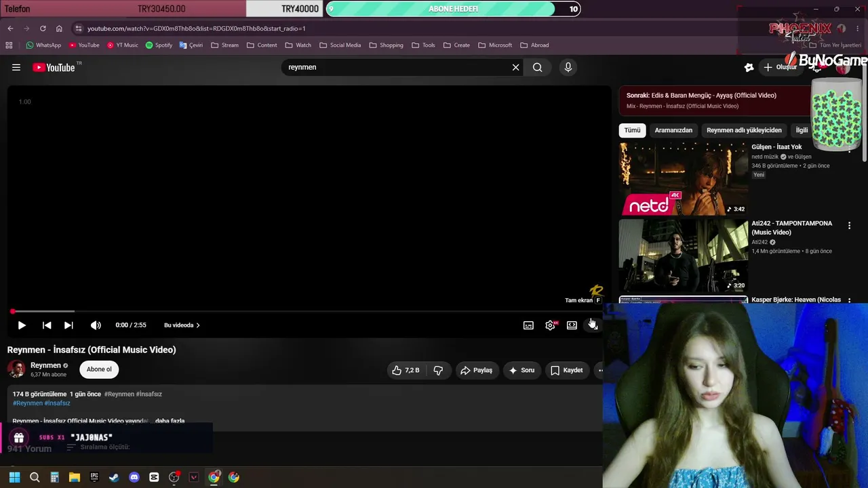Image resolution: width=868 pixels, height=488 pixels.
Task: Go back in the browser
Action: click(10, 28)
